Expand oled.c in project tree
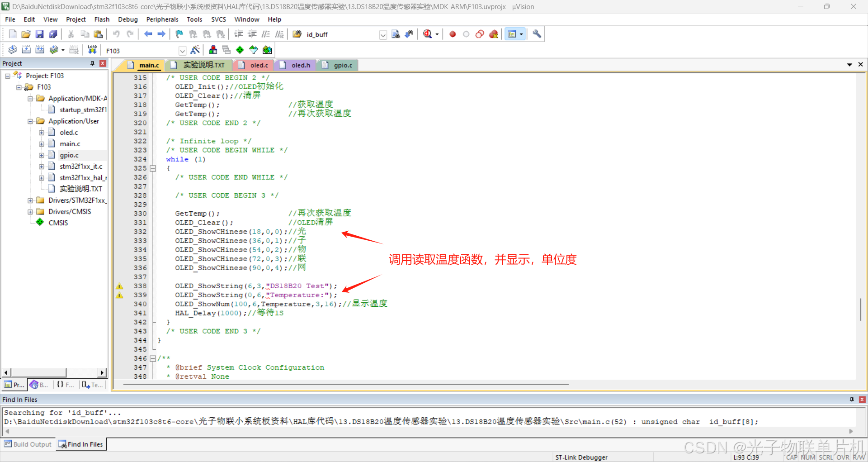The image size is (868, 462). (x=42, y=133)
